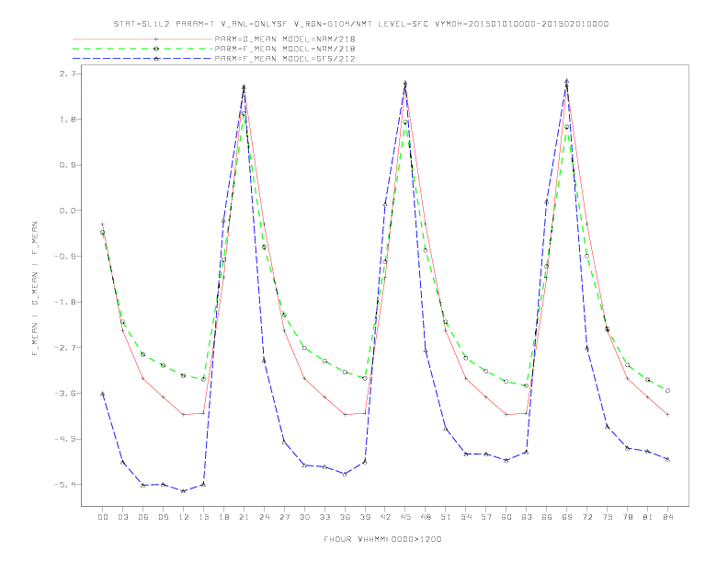Click x-axis tick label 75
The image size is (728, 563).
[x=608, y=517]
